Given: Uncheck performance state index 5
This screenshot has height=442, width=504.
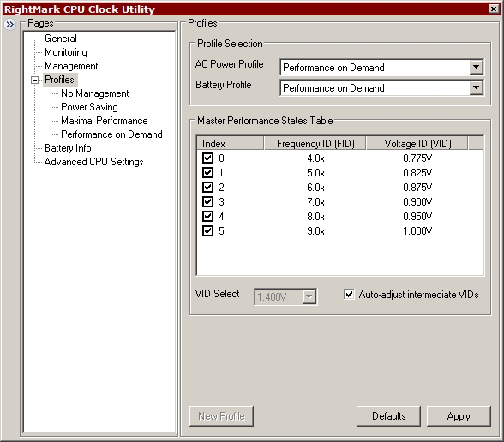Looking at the screenshot, I should point(207,230).
